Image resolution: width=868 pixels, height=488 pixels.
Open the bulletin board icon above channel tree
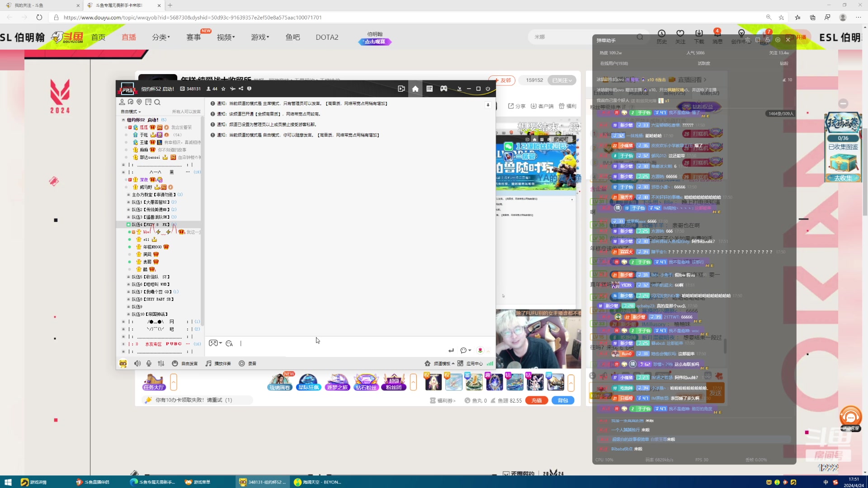(148, 102)
